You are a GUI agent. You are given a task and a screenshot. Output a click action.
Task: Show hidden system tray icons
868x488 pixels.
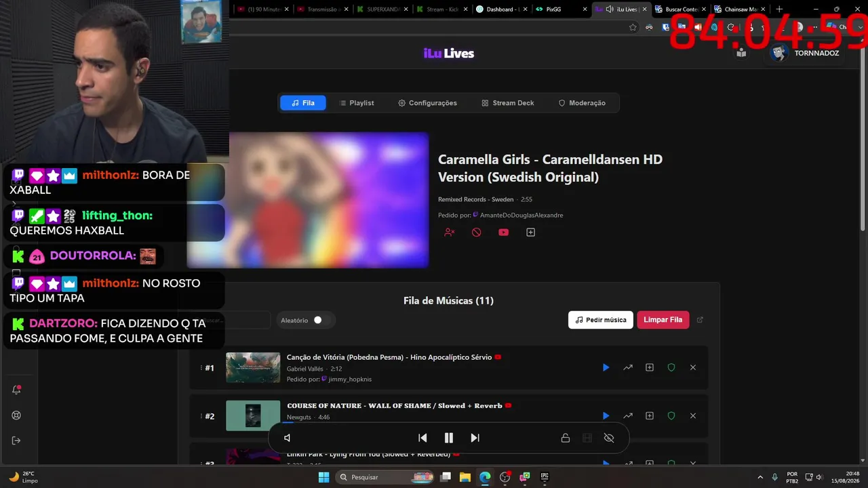[x=759, y=477]
